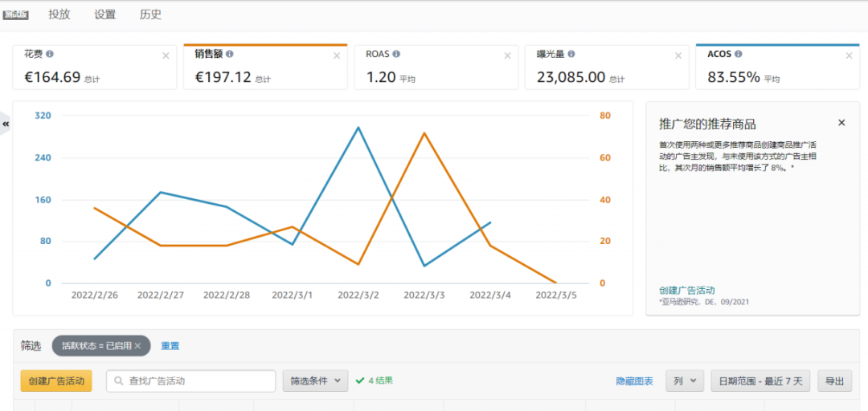The width and height of the screenshot is (868, 411).
Task: Click the 重置 filter link
Action: pos(170,346)
